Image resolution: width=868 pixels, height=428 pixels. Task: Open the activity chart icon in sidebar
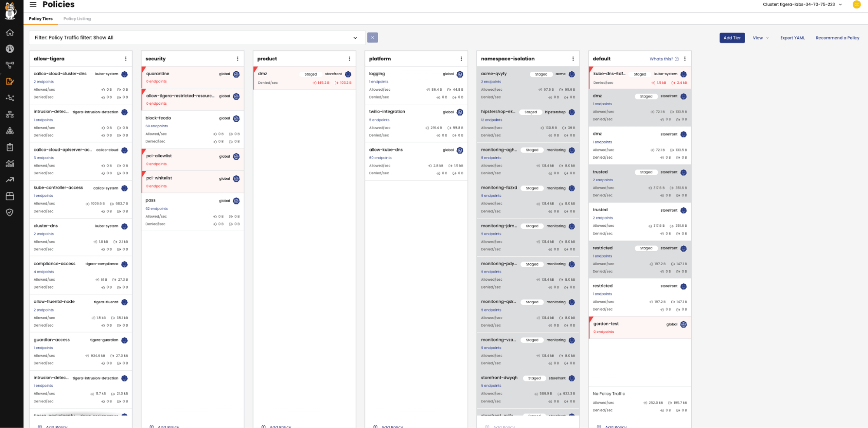pos(10,163)
